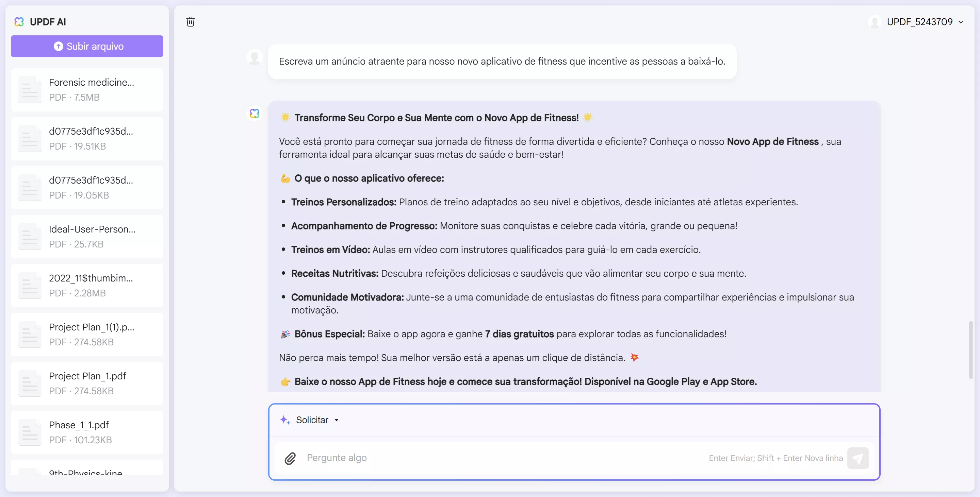Click the chat vertical scrollbar thumb
980x497 pixels.
[x=971, y=349]
